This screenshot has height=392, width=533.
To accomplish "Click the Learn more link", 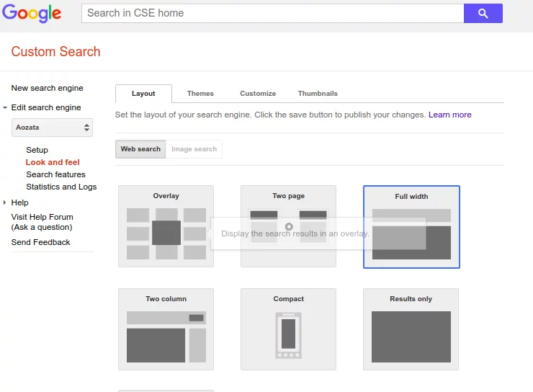I will 449,115.
